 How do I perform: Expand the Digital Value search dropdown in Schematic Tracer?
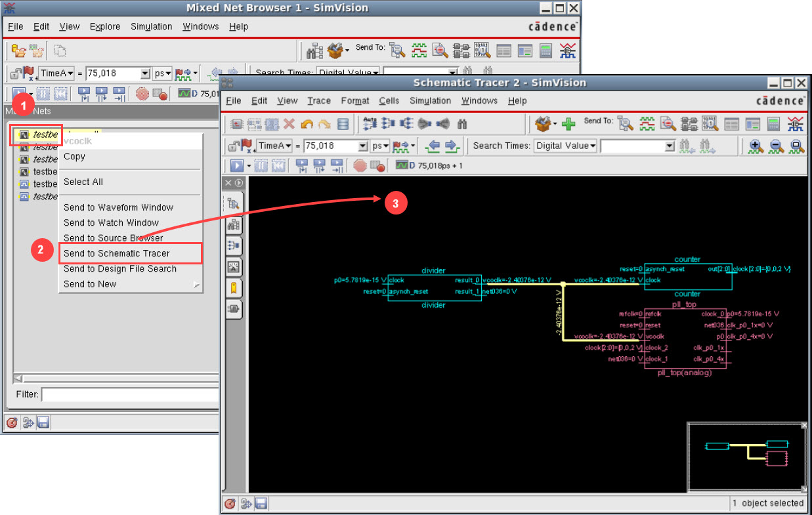(565, 146)
